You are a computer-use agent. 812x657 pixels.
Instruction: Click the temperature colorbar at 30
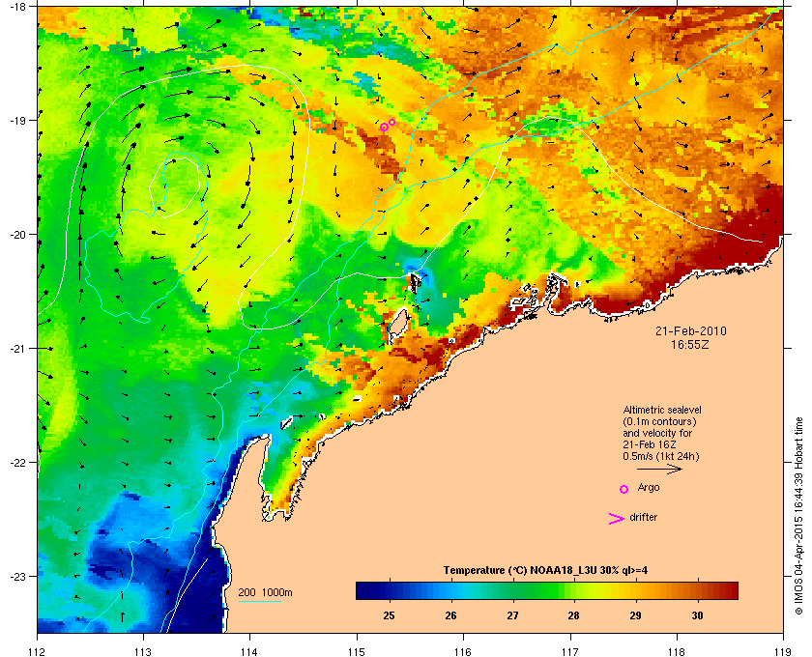click(x=697, y=590)
